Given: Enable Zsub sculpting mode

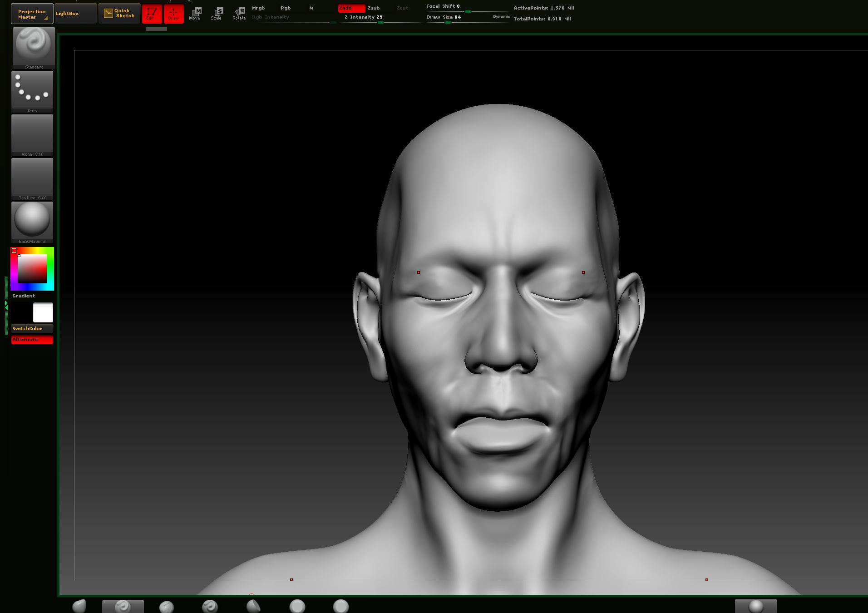Looking at the screenshot, I should 374,8.
